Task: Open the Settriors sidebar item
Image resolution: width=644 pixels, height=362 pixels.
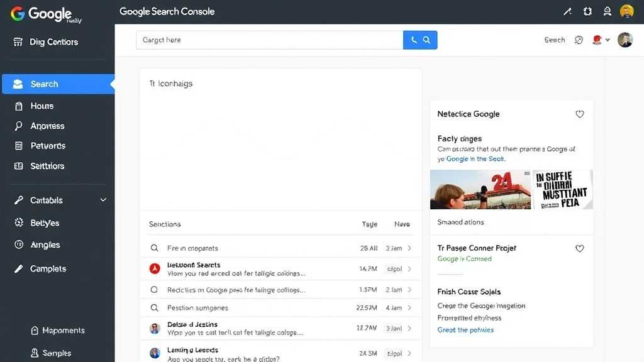Action: pyautogui.click(x=47, y=166)
